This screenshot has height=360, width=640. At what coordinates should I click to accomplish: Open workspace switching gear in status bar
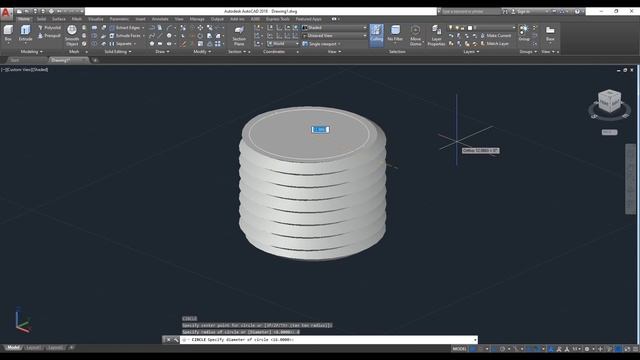587,349
